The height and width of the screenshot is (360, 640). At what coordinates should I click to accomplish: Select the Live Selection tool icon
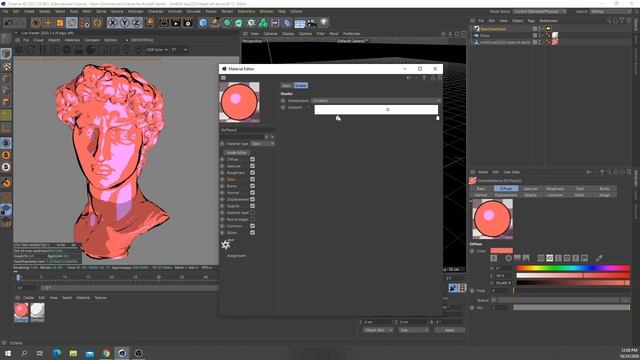point(36,23)
